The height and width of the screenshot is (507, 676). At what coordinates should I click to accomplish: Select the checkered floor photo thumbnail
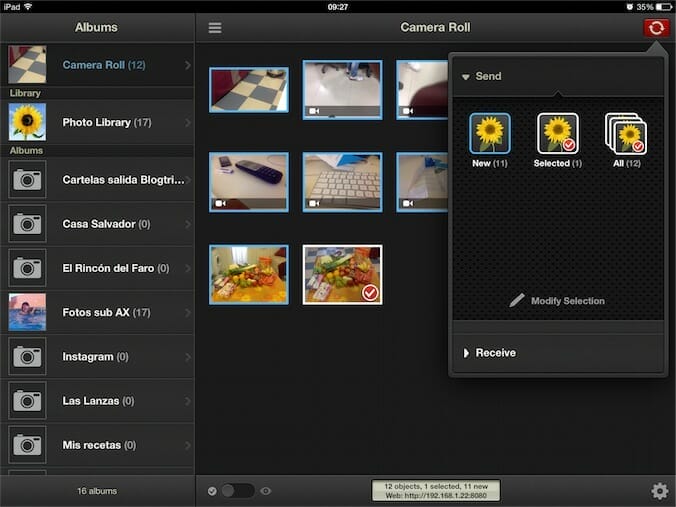point(249,89)
